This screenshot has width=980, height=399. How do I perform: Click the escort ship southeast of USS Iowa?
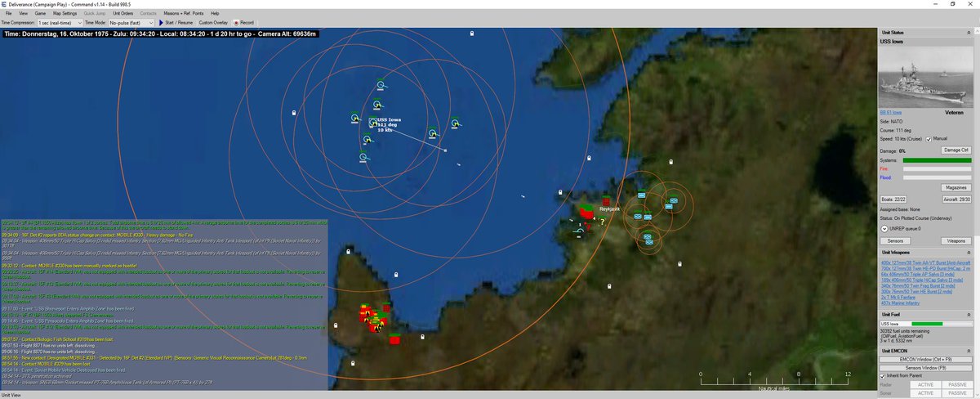[433, 133]
